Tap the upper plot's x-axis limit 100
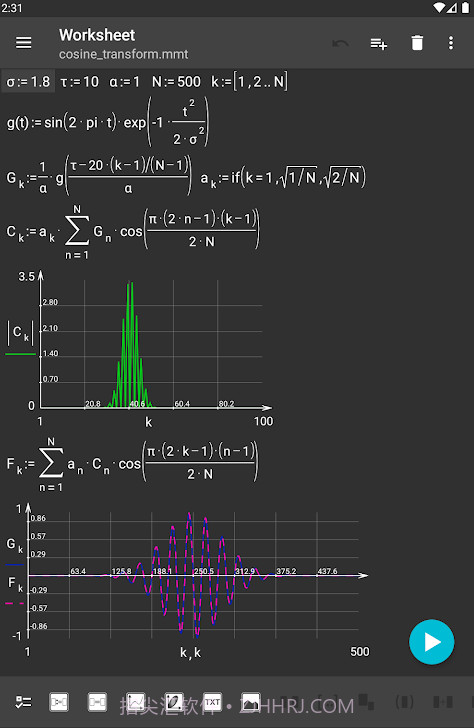Viewport: 474px width, 728px height. pos(263,421)
